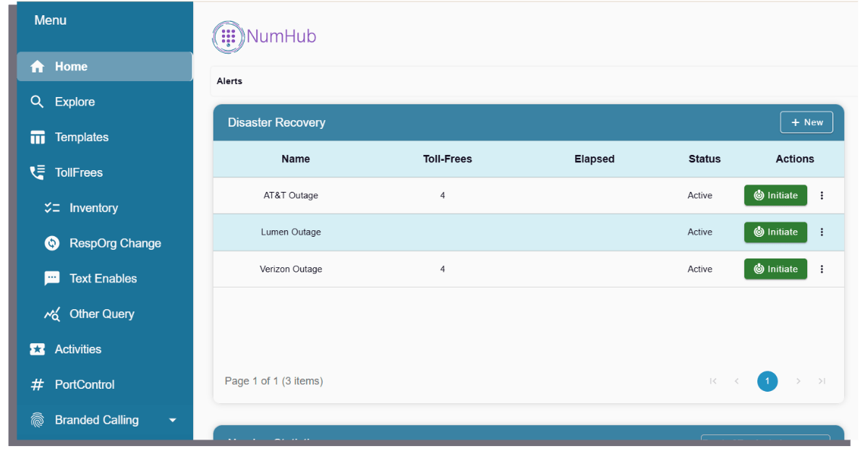This screenshot has height=454, width=868.
Task: Select the TollFrees phone icon
Action: coord(37,172)
